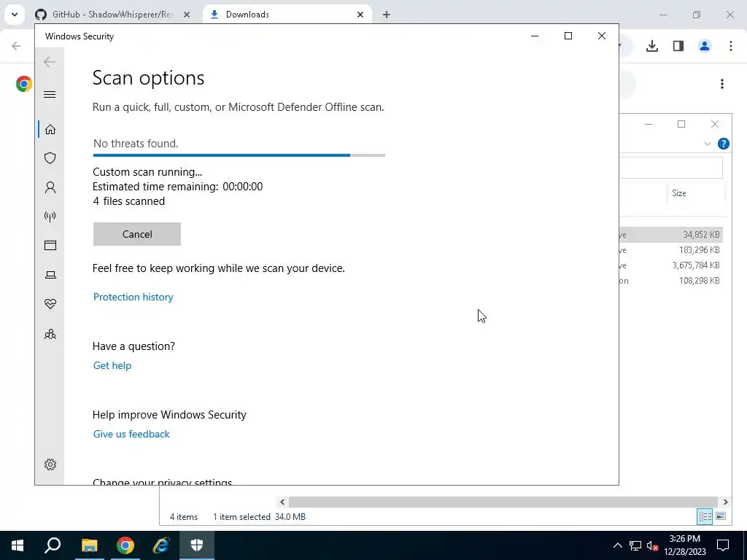Viewport: 747px width, 560px height.
Task: Open Virus & threat protection shield icon
Action: (50, 158)
